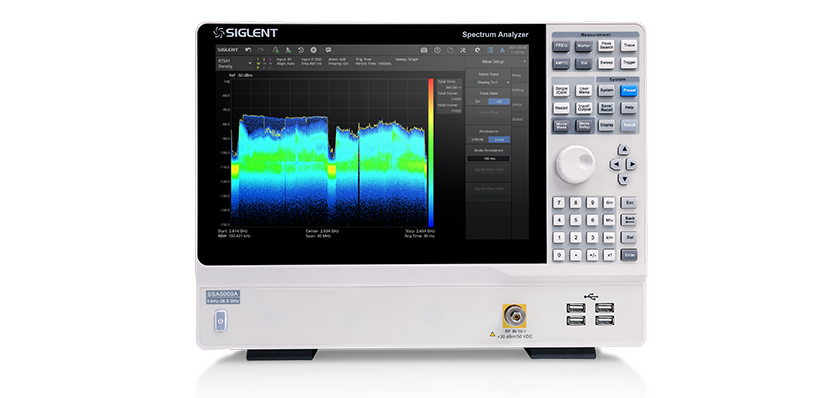The width and height of the screenshot is (839, 398).
Task: Open the tools wrench icon
Action: point(463,50)
